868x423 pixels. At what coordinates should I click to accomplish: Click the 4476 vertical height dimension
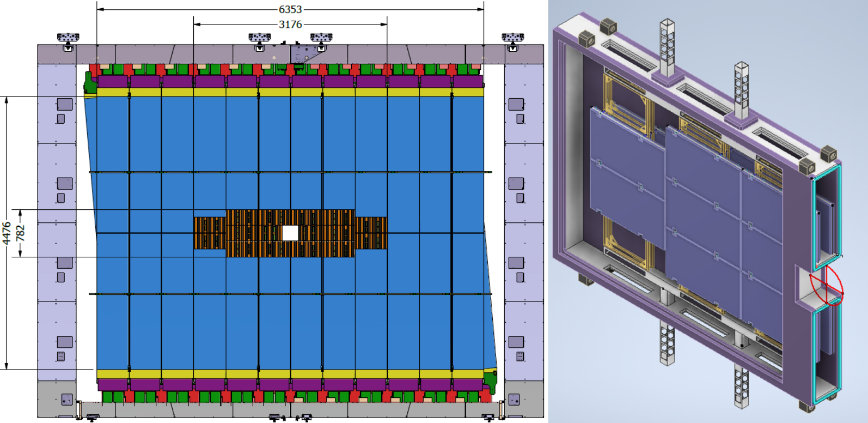(7, 233)
